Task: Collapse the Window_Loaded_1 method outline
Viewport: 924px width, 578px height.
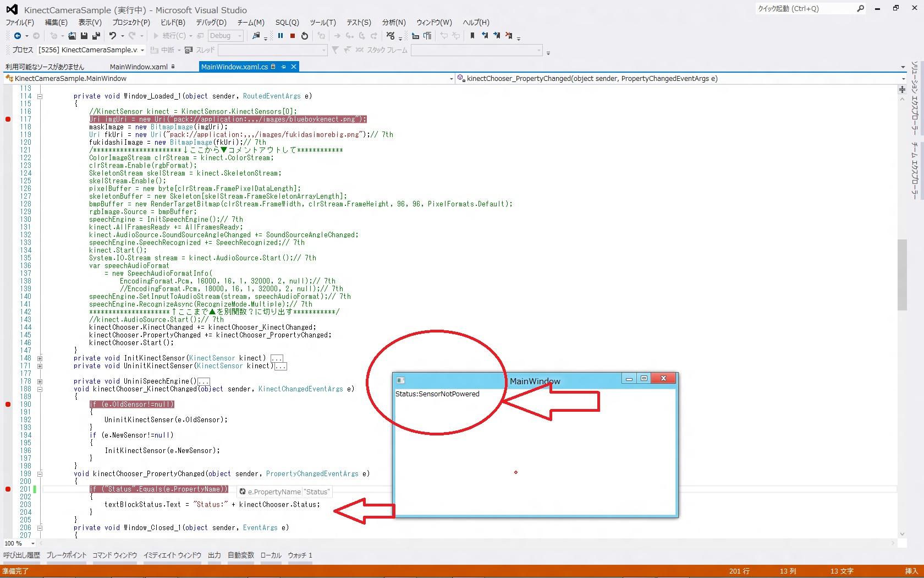Action: pos(40,96)
